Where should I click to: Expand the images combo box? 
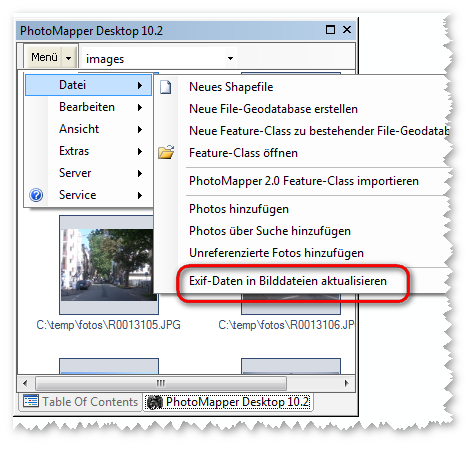230,58
